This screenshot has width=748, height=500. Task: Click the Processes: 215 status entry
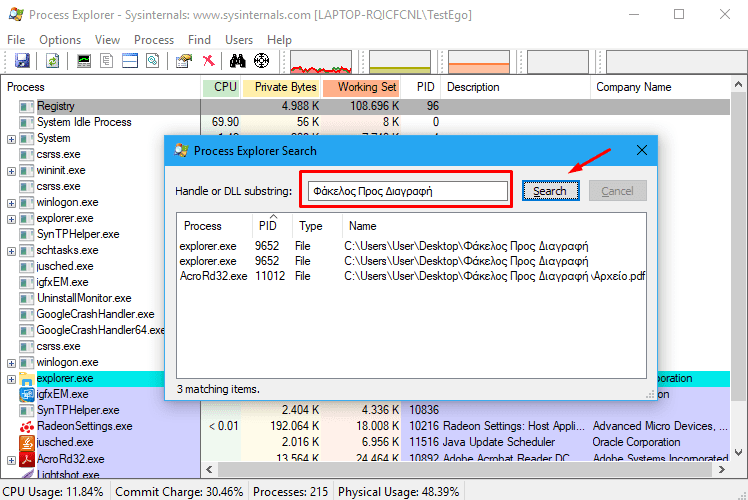pyautogui.click(x=291, y=492)
